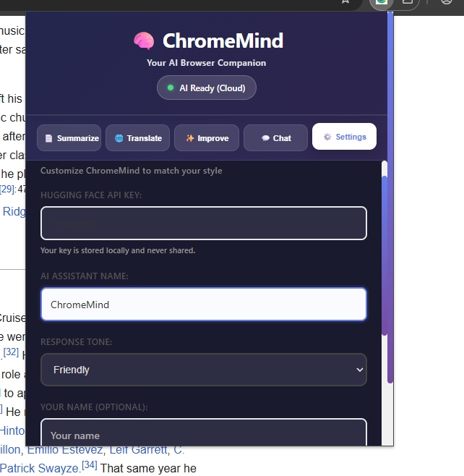Viewport: 464px width, 476px height.
Task: Switch to the Translate tab
Action: (x=138, y=138)
